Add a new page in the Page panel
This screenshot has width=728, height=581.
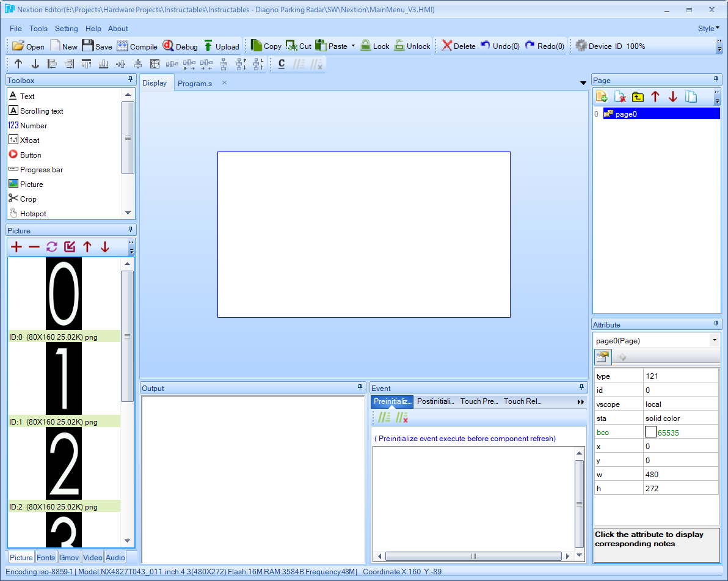[x=602, y=97]
